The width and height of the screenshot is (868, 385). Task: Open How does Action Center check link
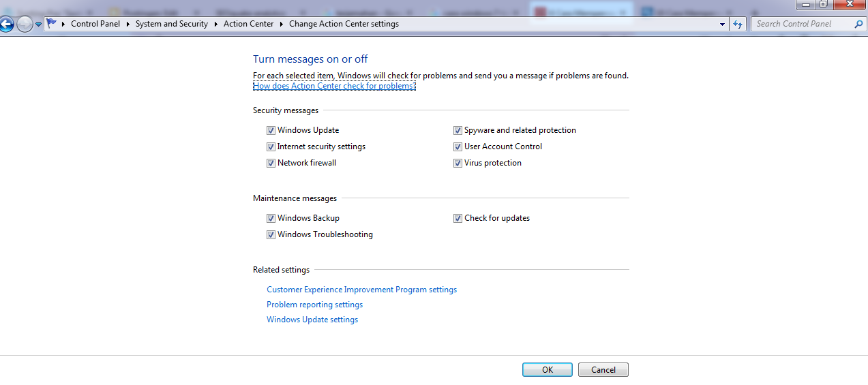click(334, 86)
